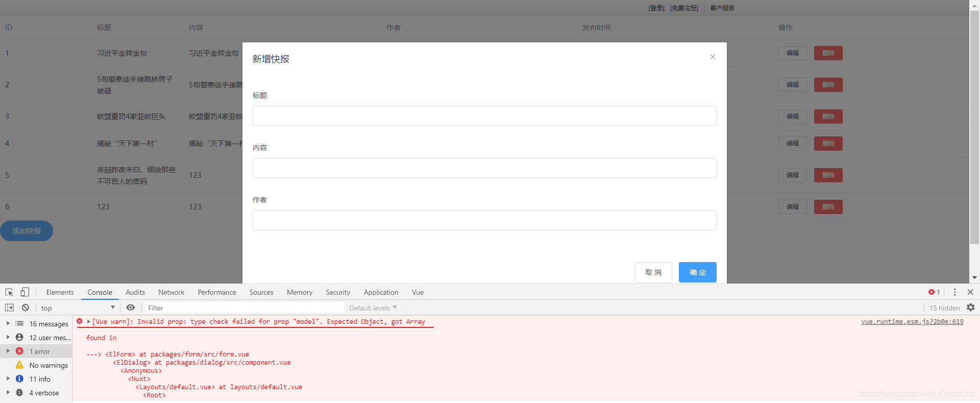Screen dimensions: 980x403
Task: Click 编辑 button in row 1
Action: (x=792, y=53)
